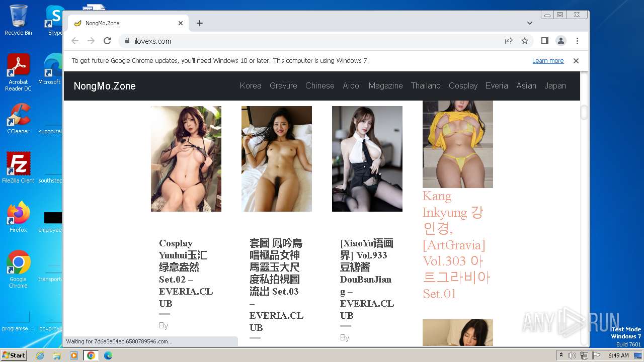This screenshot has width=644, height=362.
Task: Go back using the browser back arrow
Action: pyautogui.click(x=75, y=41)
